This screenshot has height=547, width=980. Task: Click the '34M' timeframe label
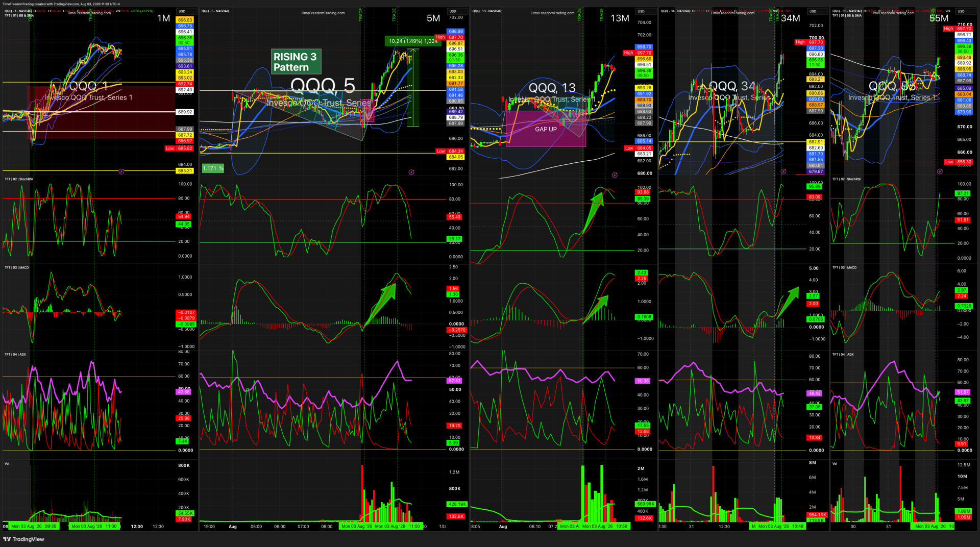pyautogui.click(x=791, y=18)
